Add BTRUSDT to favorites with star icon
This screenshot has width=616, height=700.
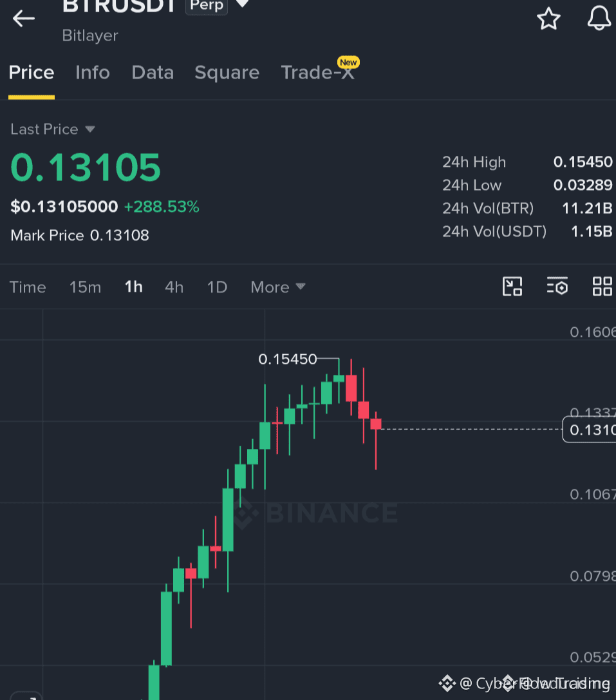(x=548, y=19)
